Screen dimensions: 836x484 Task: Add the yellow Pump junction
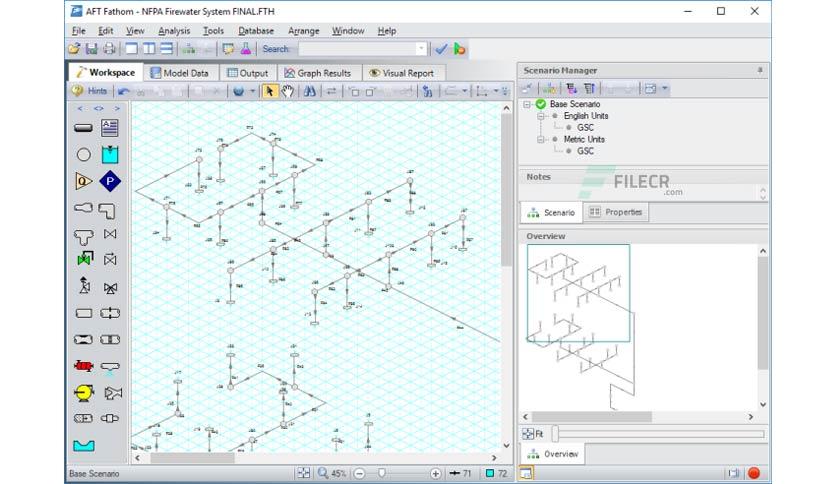point(84,393)
